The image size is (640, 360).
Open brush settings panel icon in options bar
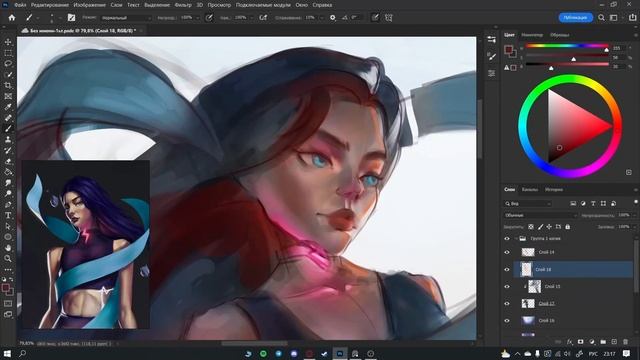(71, 18)
